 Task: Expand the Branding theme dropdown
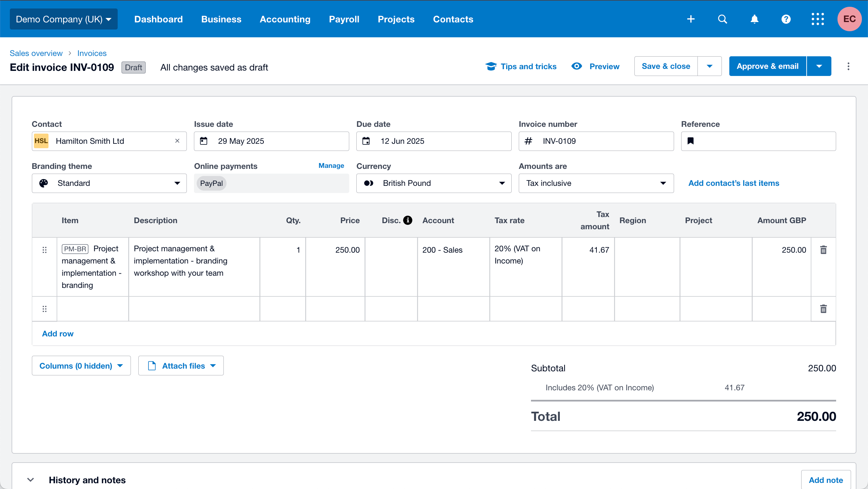pyautogui.click(x=177, y=183)
